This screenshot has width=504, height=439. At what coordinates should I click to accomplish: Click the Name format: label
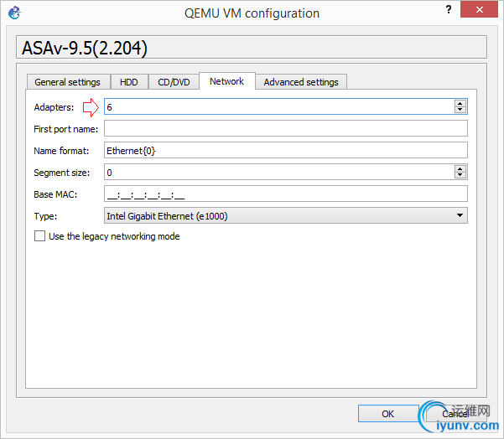[61, 151]
